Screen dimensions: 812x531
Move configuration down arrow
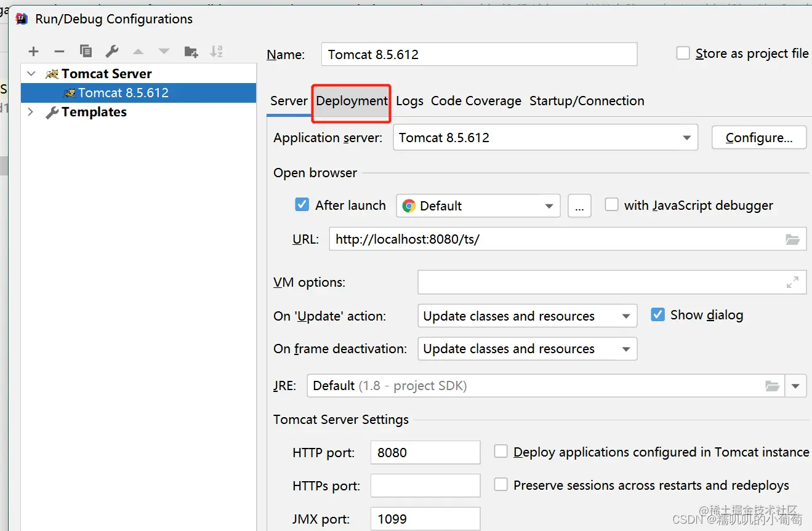click(x=164, y=52)
